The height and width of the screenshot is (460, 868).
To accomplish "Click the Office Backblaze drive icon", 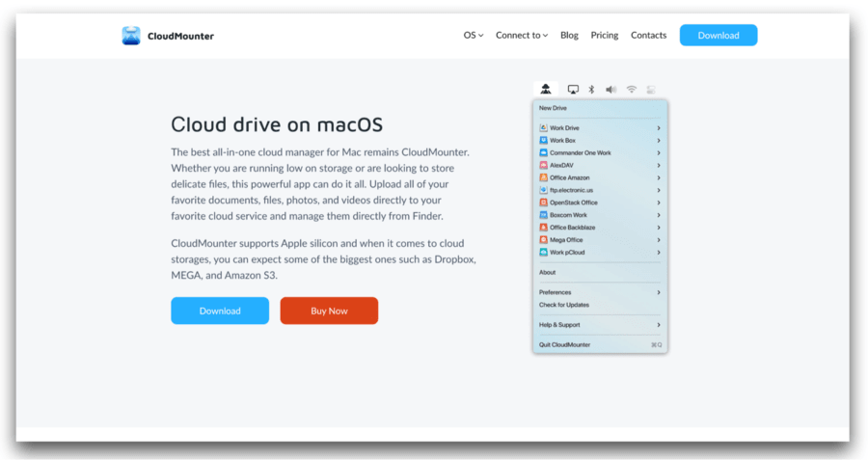I will pyautogui.click(x=544, y=228).
